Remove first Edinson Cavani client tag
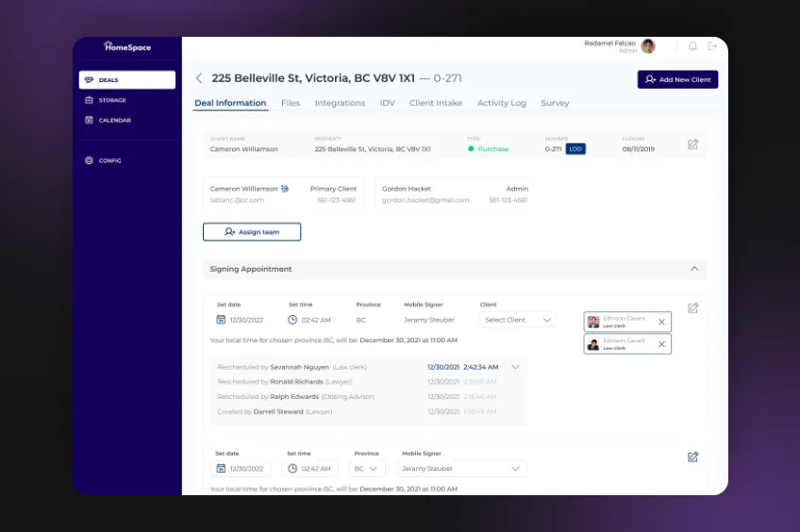Image resolution: width=800 pixels, height=532 pixels. point(661,322)
